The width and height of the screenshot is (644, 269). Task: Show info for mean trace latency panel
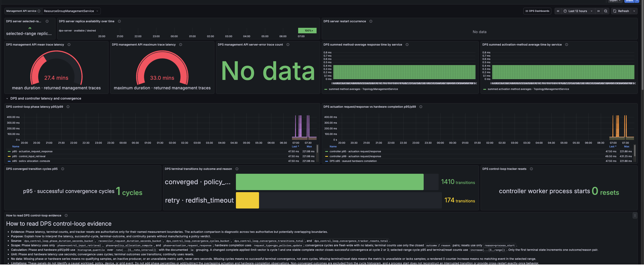tap(69, 45)
